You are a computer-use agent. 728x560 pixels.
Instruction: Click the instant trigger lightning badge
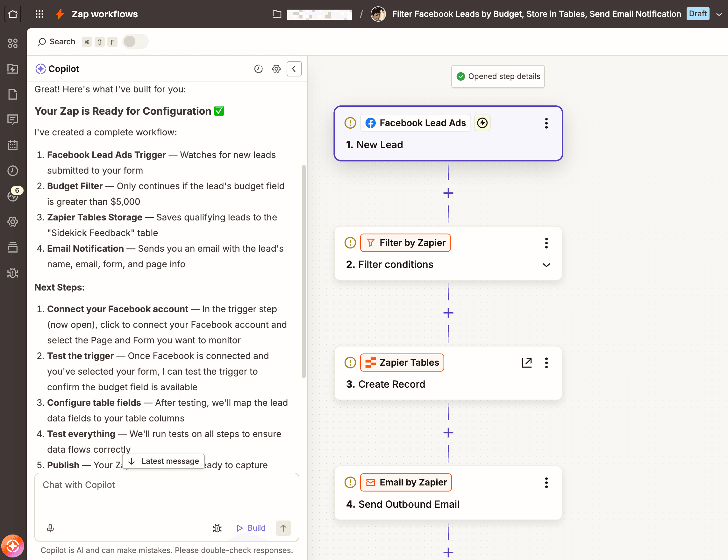(482, 123)
